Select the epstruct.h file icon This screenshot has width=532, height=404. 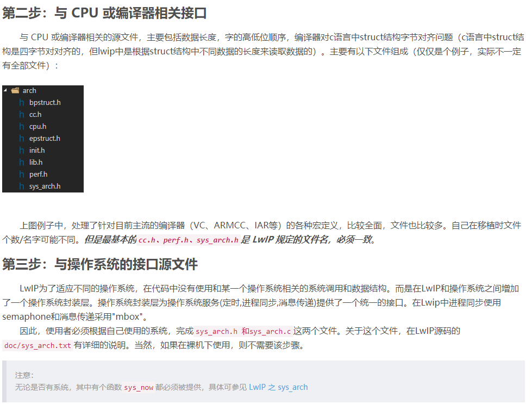22,138
